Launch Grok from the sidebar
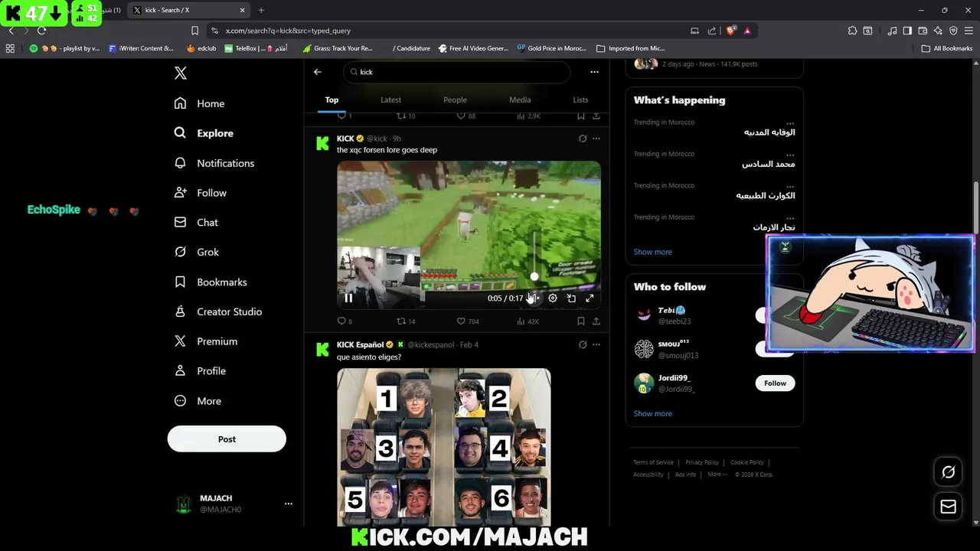This screenshot has height=551, width=980. [196, 252]
